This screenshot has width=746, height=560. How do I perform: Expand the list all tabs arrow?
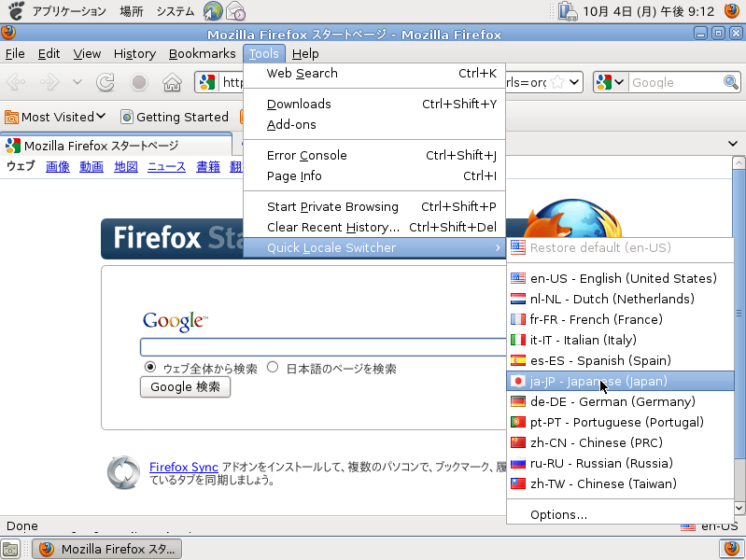pos(733,144)
